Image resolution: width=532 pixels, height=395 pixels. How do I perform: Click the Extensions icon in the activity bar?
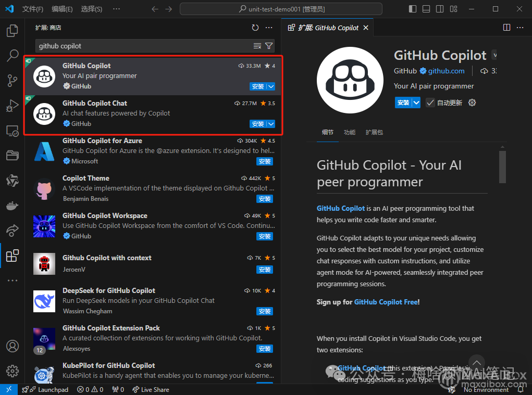(x=12, y=256)
